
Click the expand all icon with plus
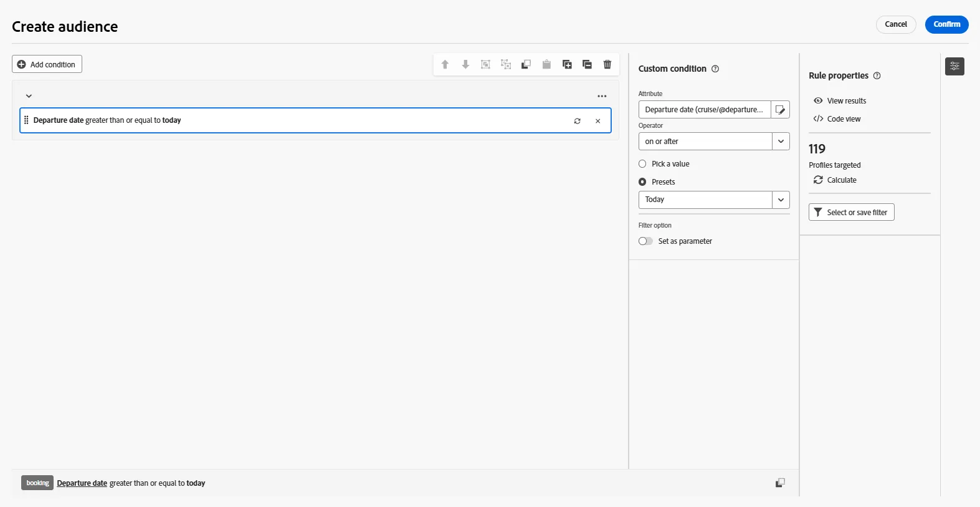click(567, 64)
